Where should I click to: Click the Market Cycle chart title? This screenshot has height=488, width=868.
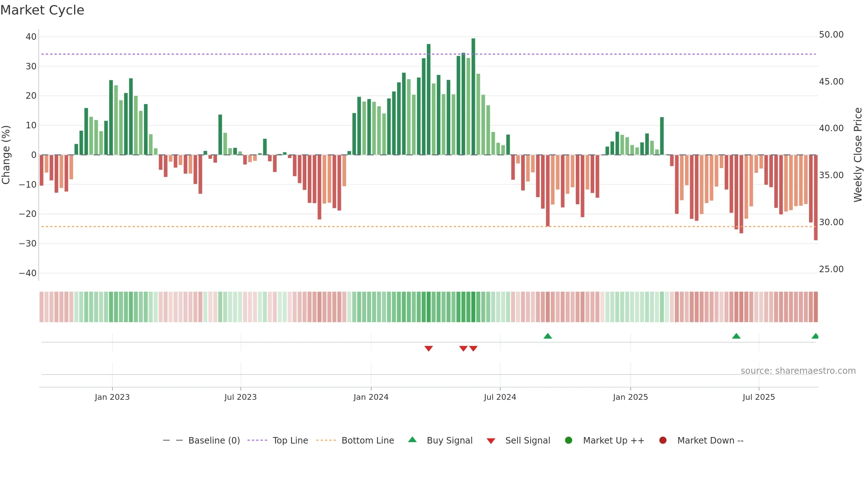point(42,10)
